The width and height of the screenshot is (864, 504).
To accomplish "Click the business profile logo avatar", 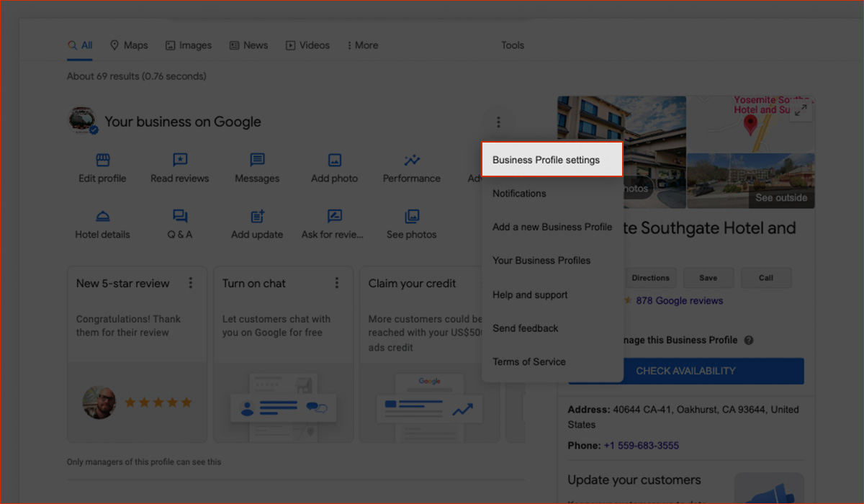I will [83, 121].
